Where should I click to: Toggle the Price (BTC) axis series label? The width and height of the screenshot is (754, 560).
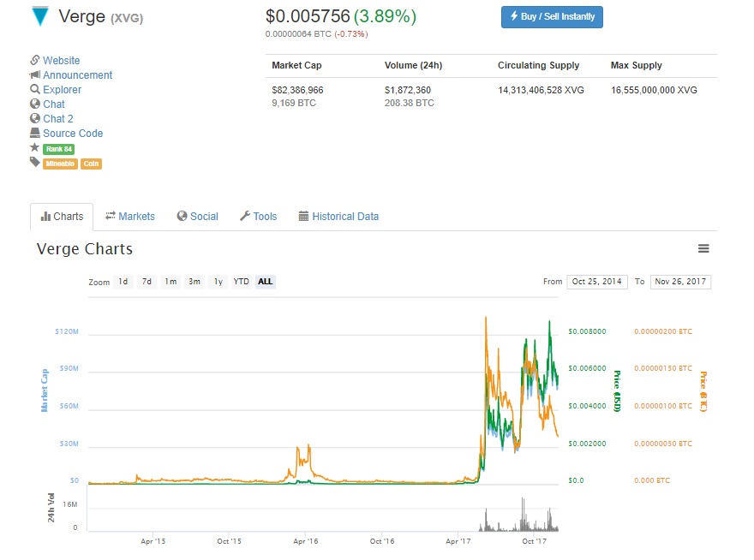[x=703, y=391]
